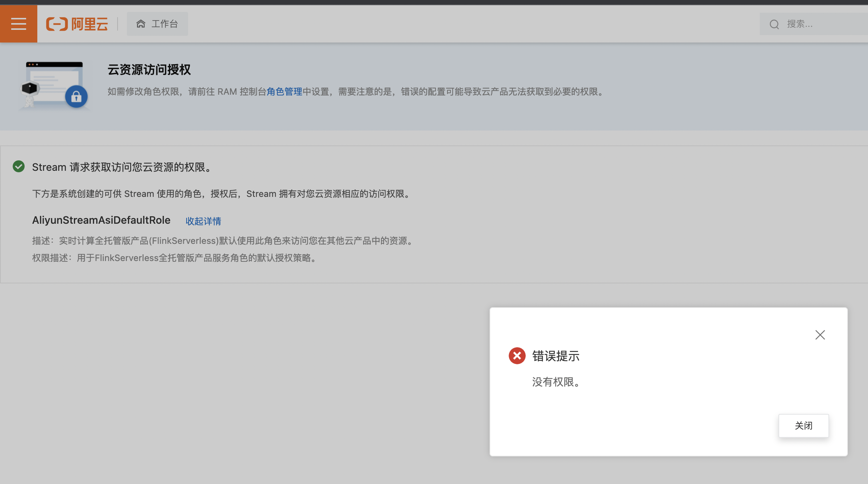Click the 云资源访问授权 page heading
The image size is (868, 484).
point(149,70)
